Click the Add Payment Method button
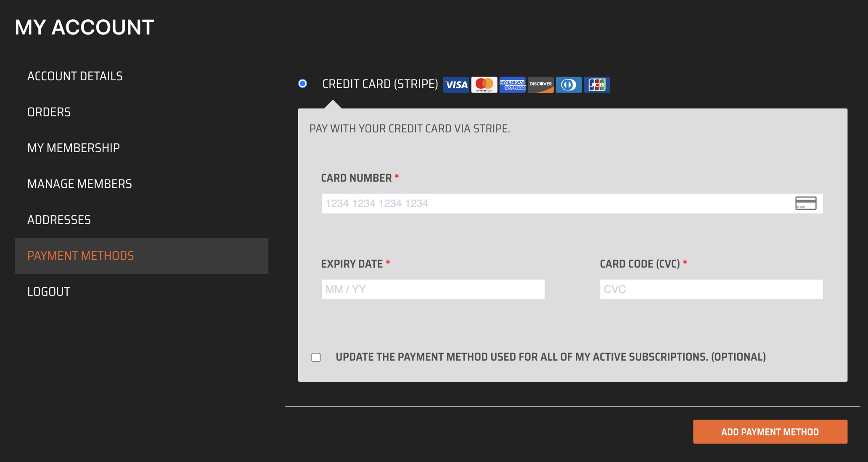This screenshot has height=462, width=868. 770,432
